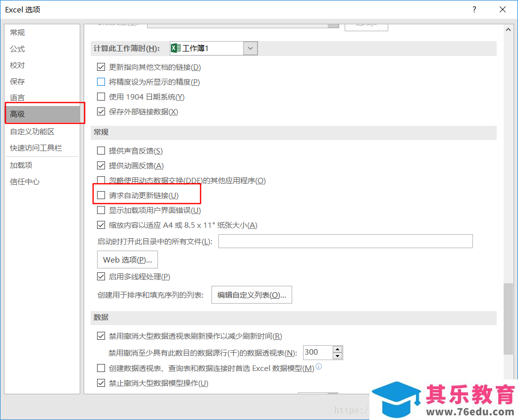Open 信任中心 settings
The width and height of the screenshot is (518, 420).
[x=24, y=181]
